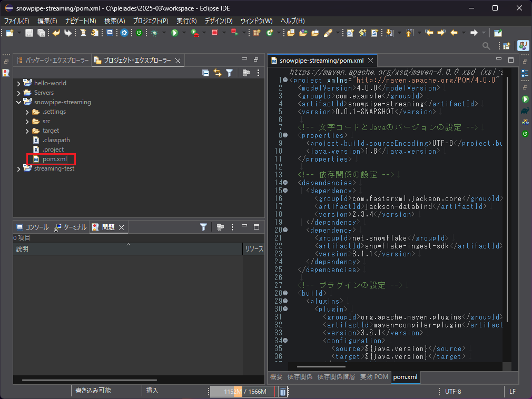Click the Collapse All icon in Project Explorer
This screenshot has height=399, width=532.
(205, 73)
